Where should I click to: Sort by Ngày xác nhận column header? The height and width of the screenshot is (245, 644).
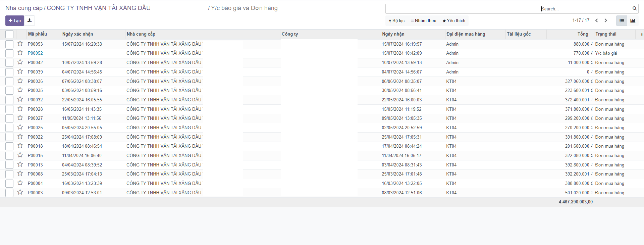(x=77, y=34)
